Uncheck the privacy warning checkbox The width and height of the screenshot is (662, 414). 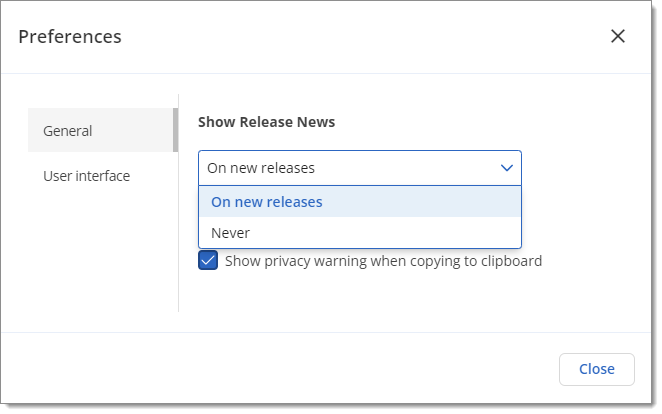point(208,260)
